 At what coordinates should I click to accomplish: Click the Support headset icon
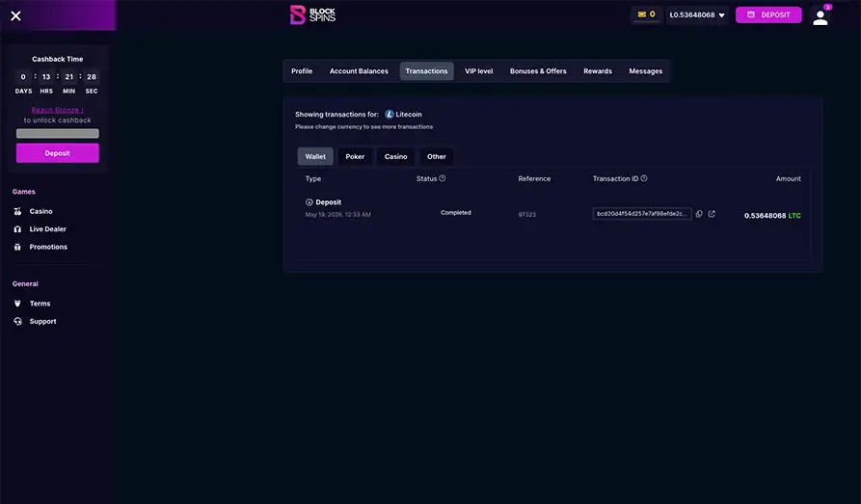coord(17,321)
